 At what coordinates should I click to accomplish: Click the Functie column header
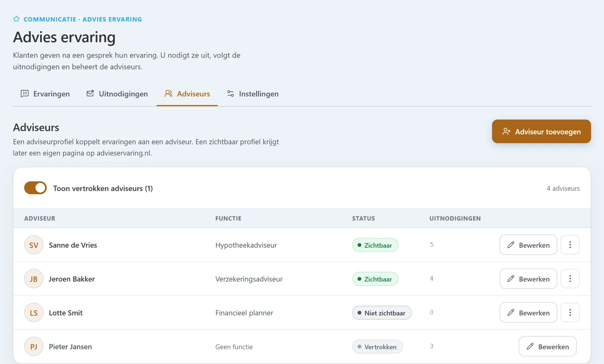pyautogui.click(x=229, y=219)
